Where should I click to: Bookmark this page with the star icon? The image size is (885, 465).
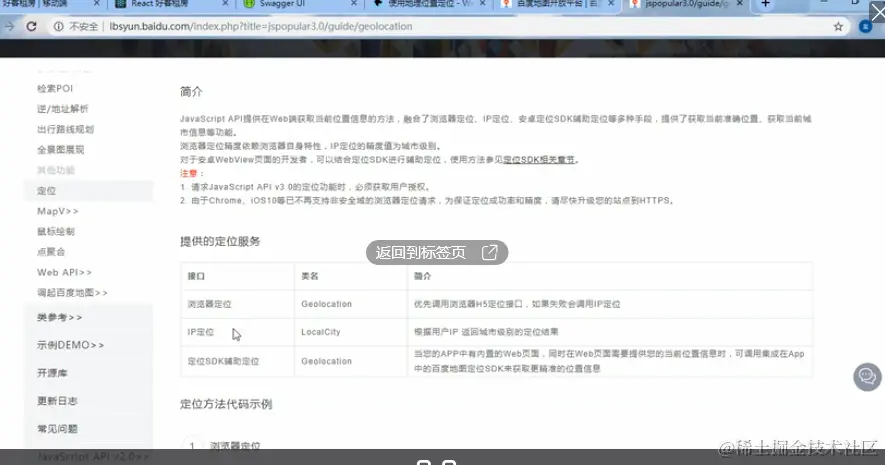click(838, 27)
